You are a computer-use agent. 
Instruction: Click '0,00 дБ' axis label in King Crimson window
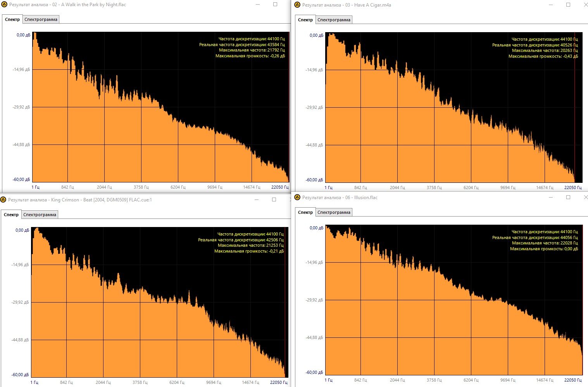(22, 230)
